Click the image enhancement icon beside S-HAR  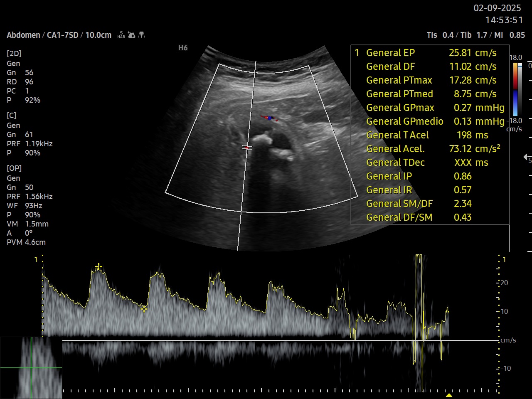(132, 35)
